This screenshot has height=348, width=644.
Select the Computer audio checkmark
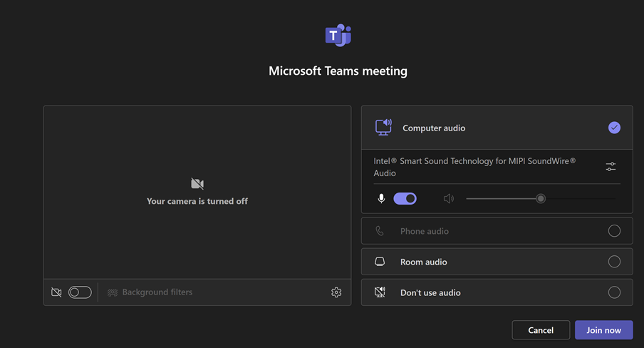[x=614, y=128]
